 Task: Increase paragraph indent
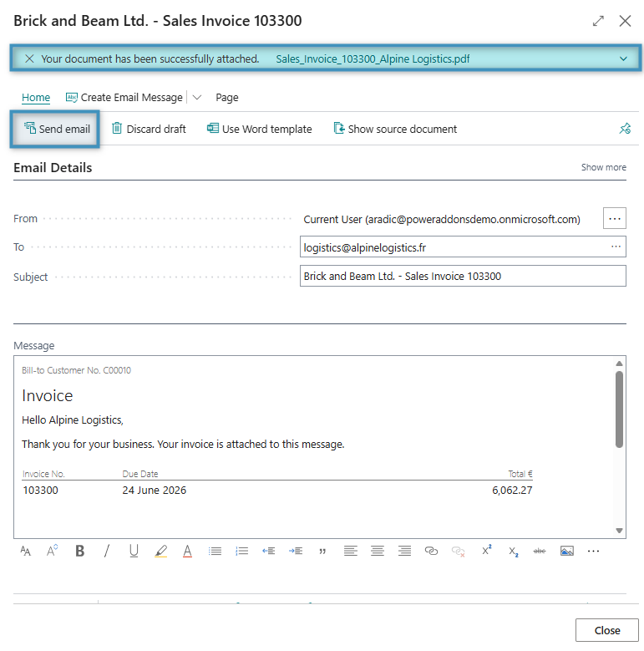pyautogui.click(x=296, y=551)
